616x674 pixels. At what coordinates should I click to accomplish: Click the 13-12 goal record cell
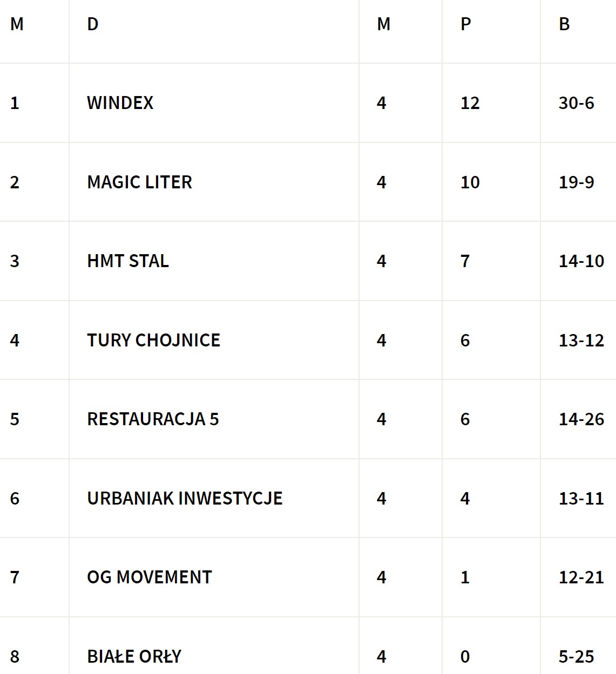[581, 340]
